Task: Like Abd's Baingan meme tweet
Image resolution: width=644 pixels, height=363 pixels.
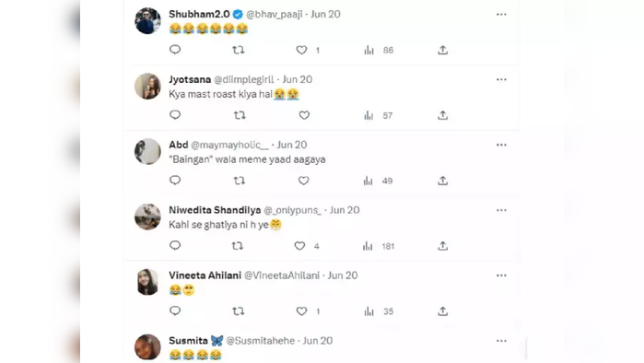Action: 303,181
